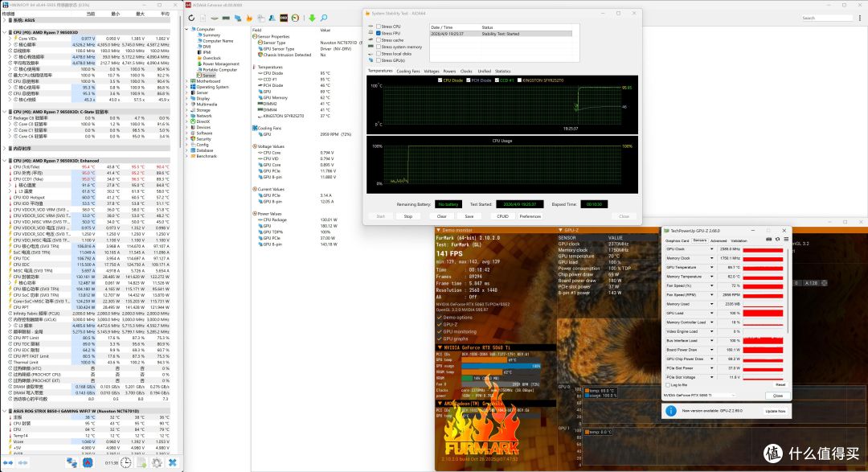Close HWiNFO sensors with blue X icon
The height and width of the screenshot is (472, 868).
[173, 462]
